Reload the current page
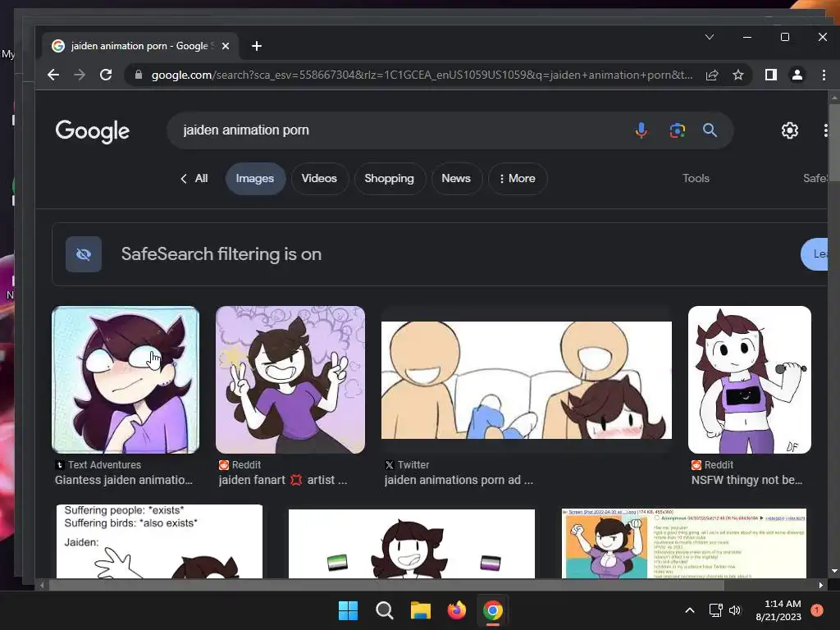This screenshot has width=840, height=630. click(x=106, y=75)
